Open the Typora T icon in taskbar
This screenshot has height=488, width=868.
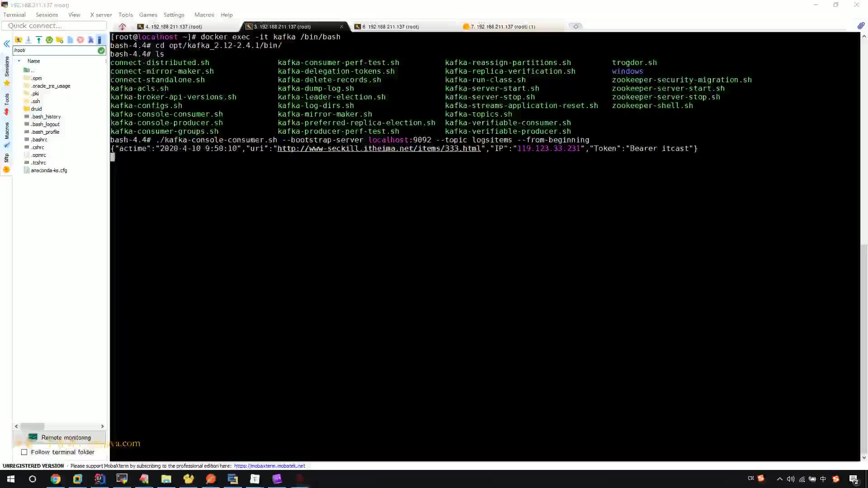tap(255, 479)
